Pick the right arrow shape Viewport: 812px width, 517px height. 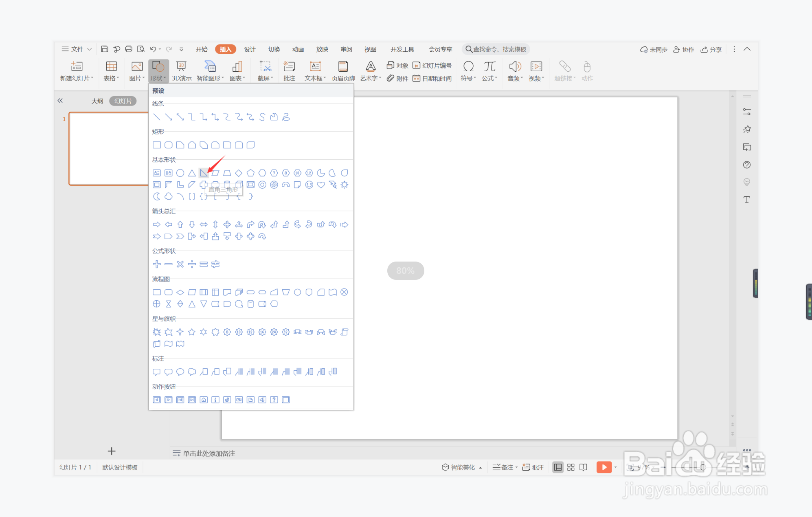pos(157,224)
